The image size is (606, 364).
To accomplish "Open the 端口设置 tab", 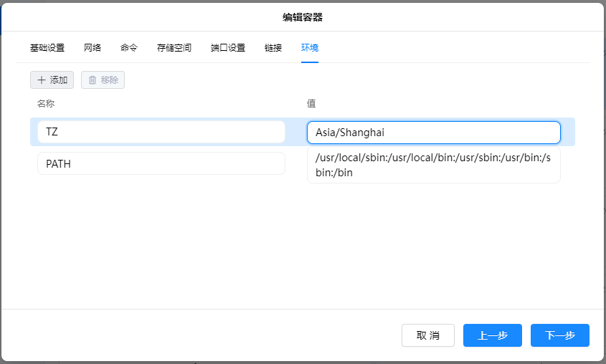I will (x=228, y=48).
